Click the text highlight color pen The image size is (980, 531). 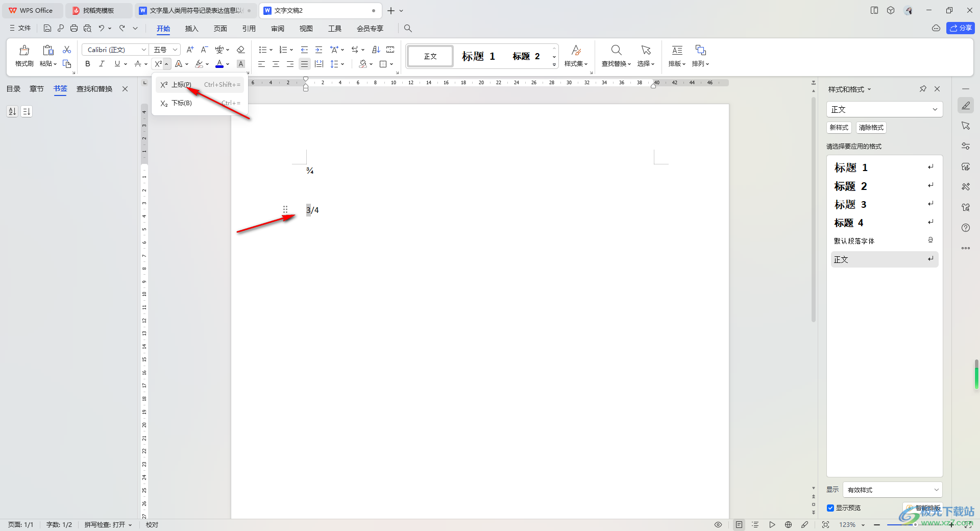pyautogui.click(x=199, y=64)
